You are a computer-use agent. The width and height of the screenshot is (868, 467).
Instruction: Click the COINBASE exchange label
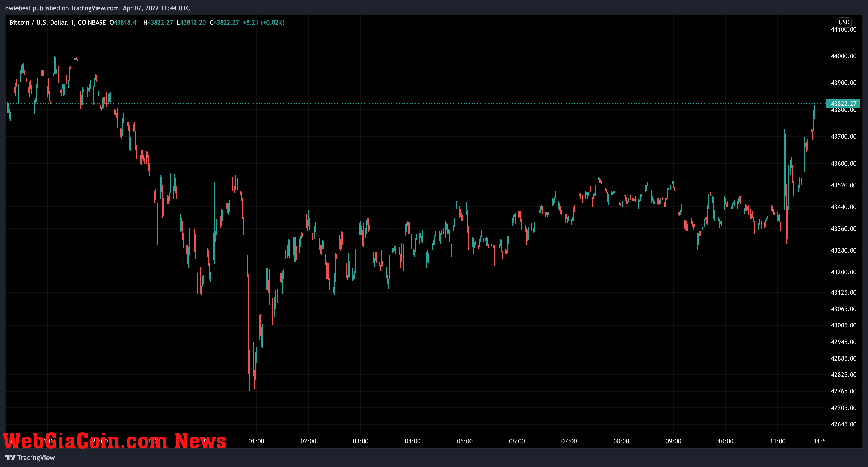[x=92, y=23]
